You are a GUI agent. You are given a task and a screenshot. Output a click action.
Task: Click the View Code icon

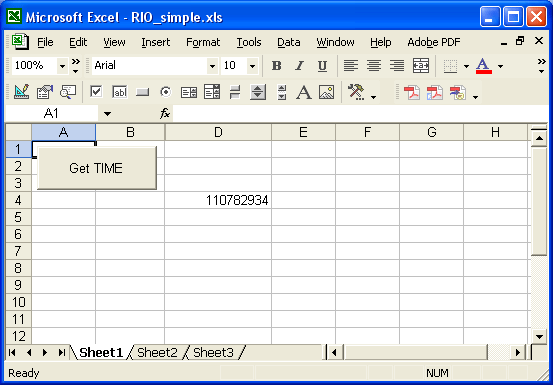click(x=68, y=92)
